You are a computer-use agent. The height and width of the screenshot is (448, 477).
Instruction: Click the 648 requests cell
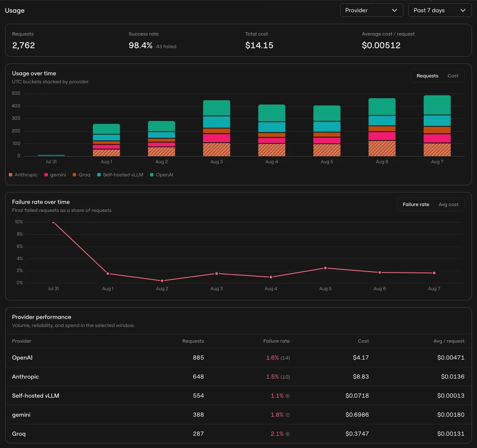point(198,377)
